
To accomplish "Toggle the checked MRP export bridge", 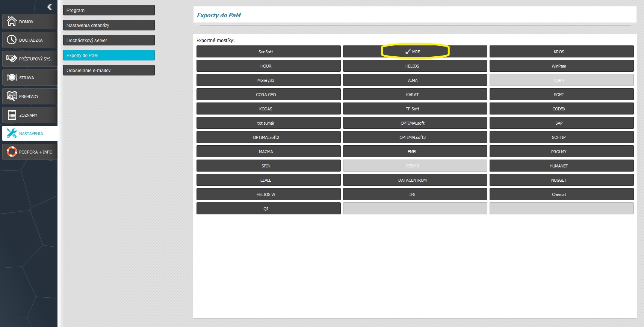I will (415, 51).
